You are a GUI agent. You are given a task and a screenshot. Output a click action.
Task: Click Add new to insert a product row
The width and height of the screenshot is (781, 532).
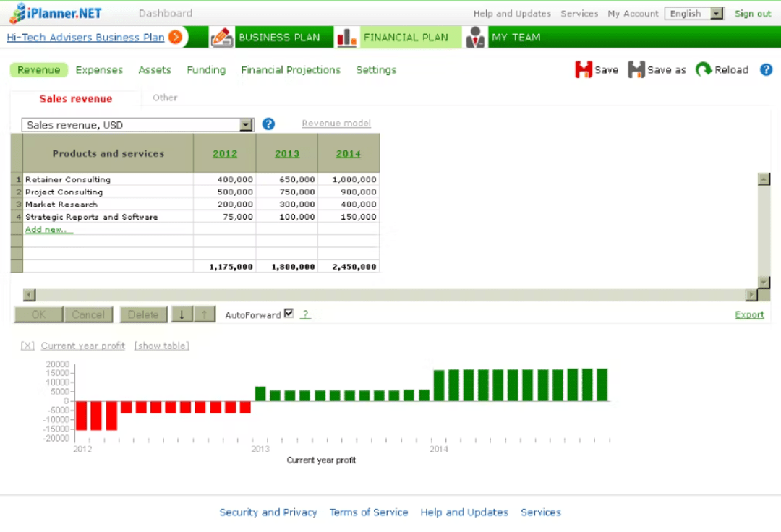[x=48, y=229]
